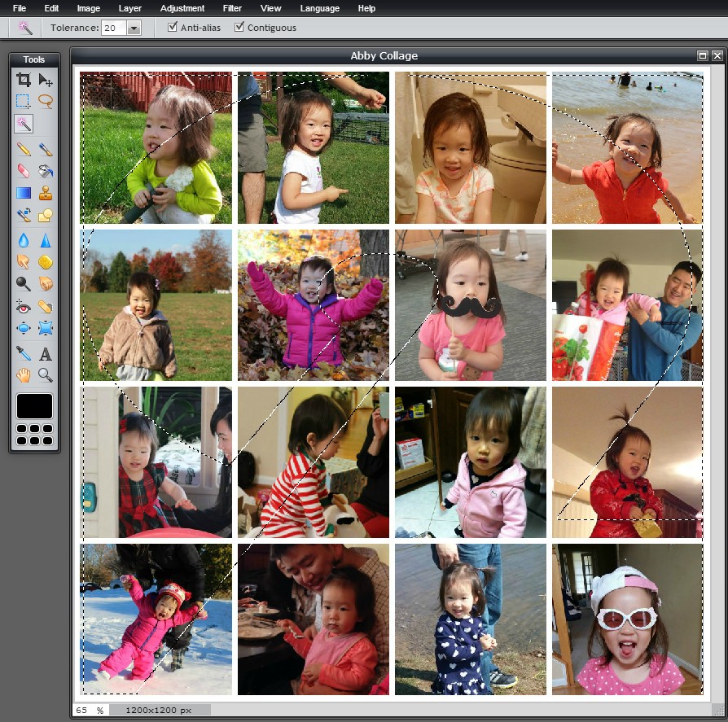Click the snow photo with pink snowsuit

click(156, 619)
